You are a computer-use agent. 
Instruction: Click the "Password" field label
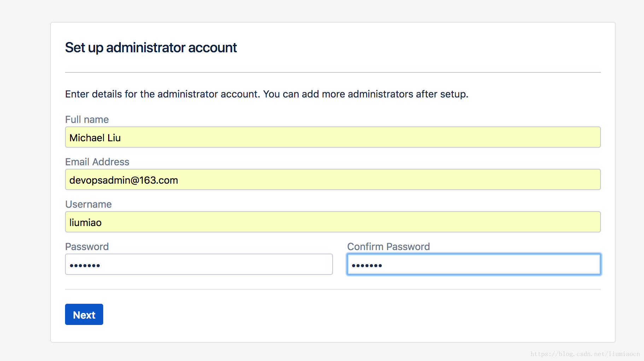[87, 247]
